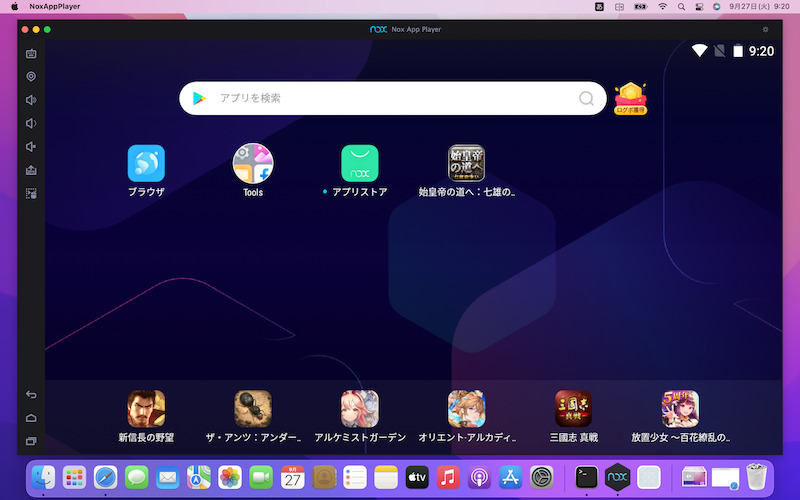Mute the emulator sound from sidebar
This screenshot has height=500, width=800.
pyautogui.click(x=31, y=147)
